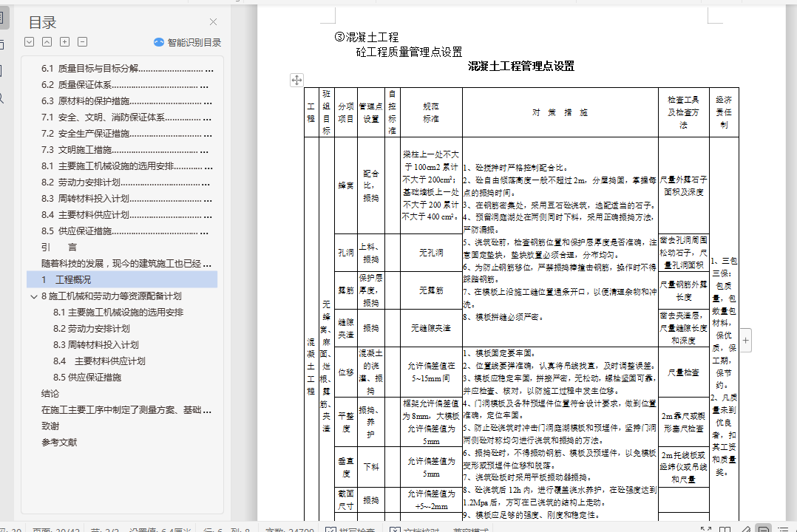Open child entry 8.2 劳动力安排计划
This screenshot has width=797, height=532.
tap(92, 329)
